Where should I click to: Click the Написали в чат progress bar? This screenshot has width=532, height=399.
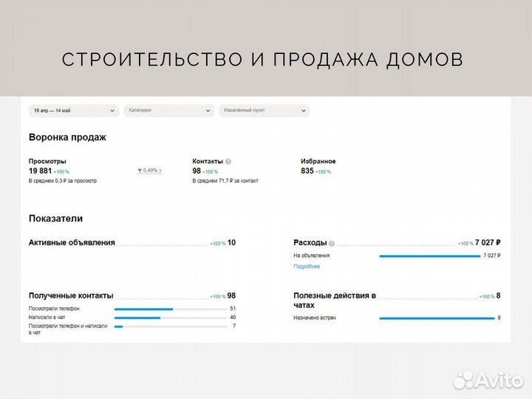tap(171, 318)
